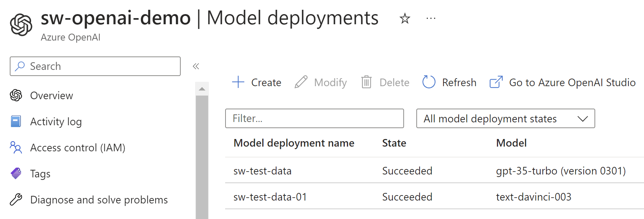The height and width of the screenshot is (219, 644).
Task: Click the external link Studio icon
Action: tap(496, 82)
